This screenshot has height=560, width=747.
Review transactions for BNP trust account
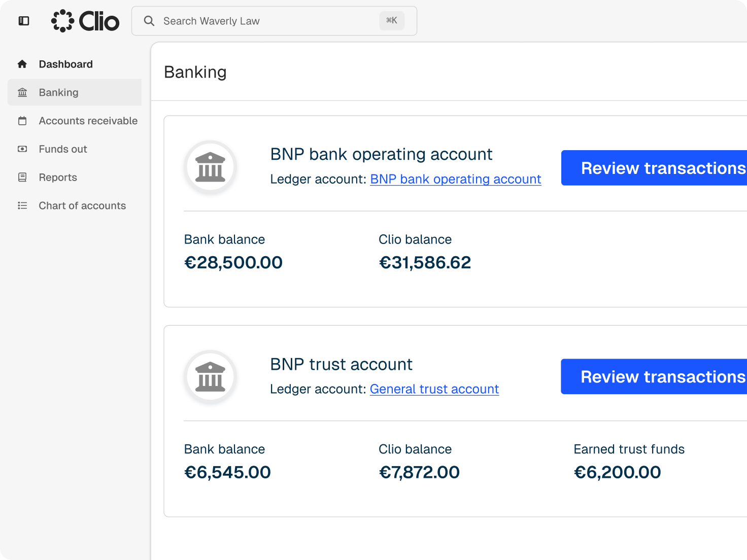[x=654, y=377]
